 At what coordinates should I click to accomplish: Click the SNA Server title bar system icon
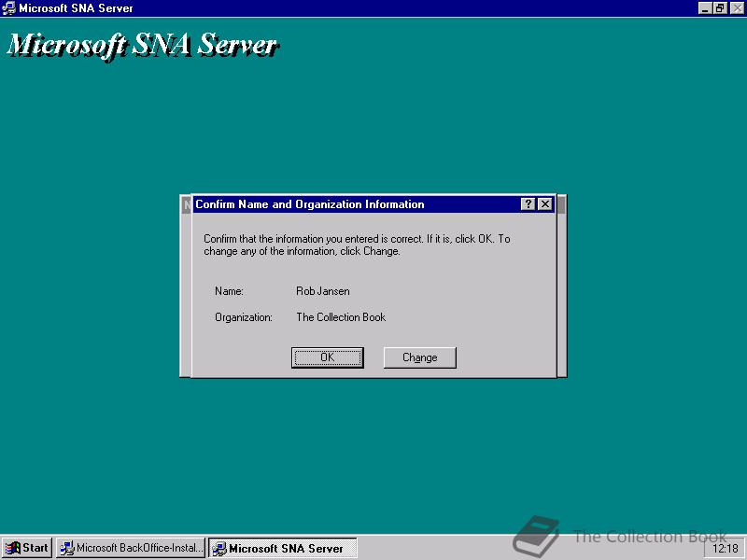pos(8,8)
